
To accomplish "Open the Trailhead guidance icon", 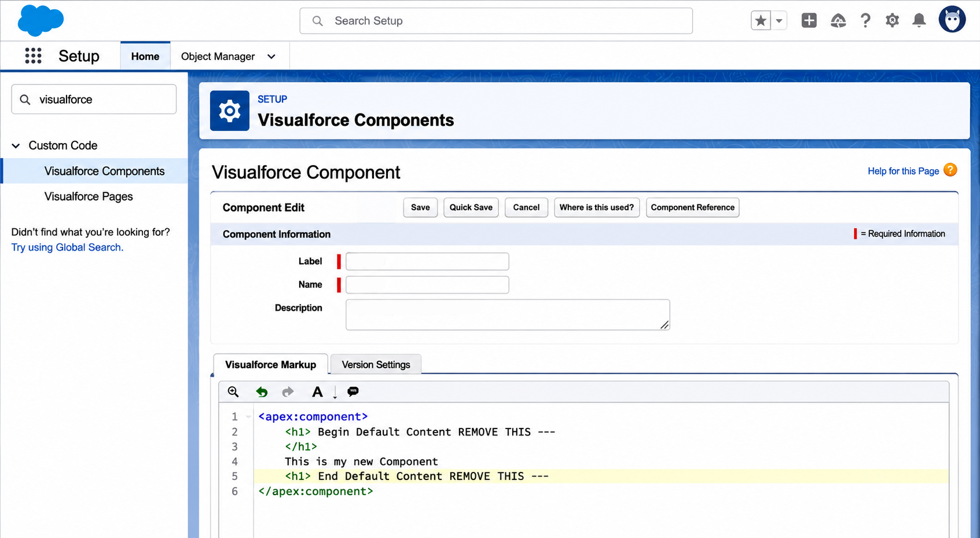I will pos(838,21).
